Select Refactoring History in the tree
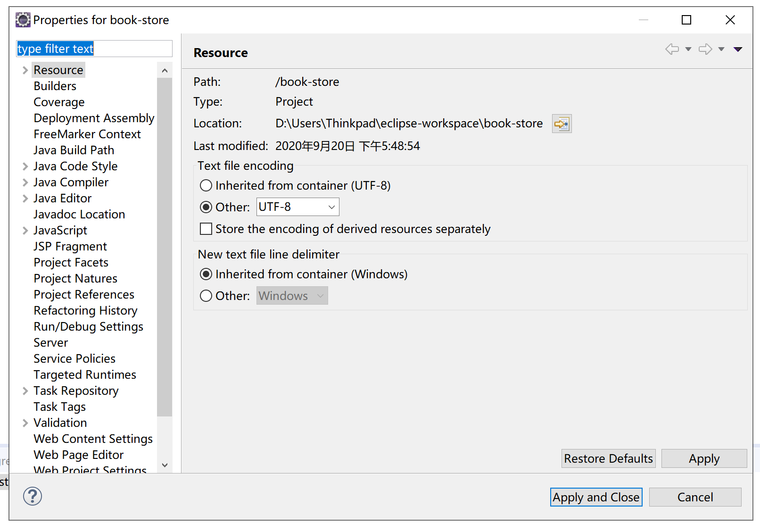The height and width of the screenshot is (532, 760). pos(85,310)
